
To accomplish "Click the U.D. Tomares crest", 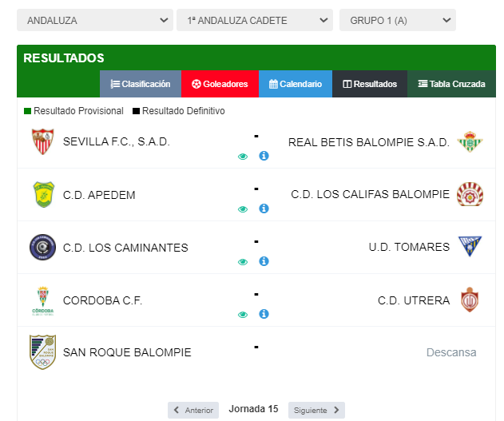I will [x=470, y=247].
